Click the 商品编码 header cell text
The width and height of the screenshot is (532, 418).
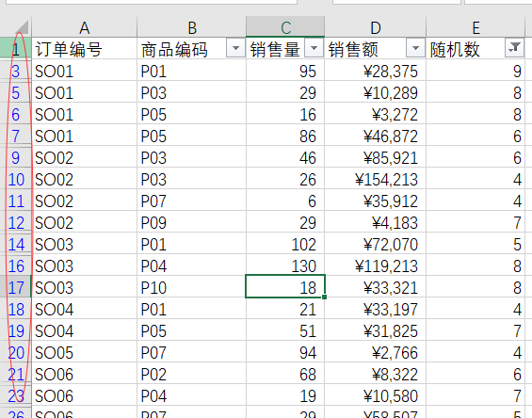174,49
